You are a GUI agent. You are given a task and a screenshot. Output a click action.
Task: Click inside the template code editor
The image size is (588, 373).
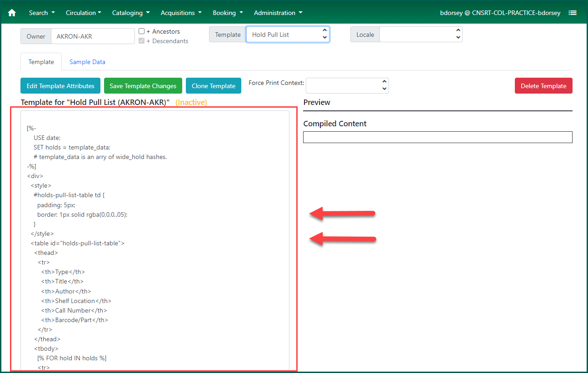pyautogui.click(x=155, y=241)
